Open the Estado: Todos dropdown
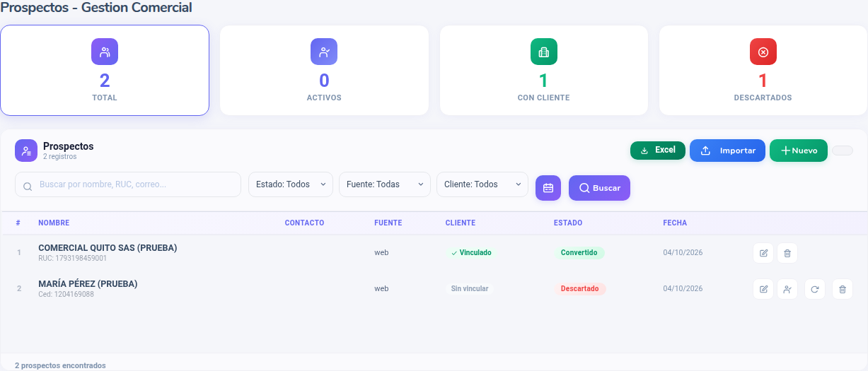Screen dimensions: 868x371 coord(291,184)
